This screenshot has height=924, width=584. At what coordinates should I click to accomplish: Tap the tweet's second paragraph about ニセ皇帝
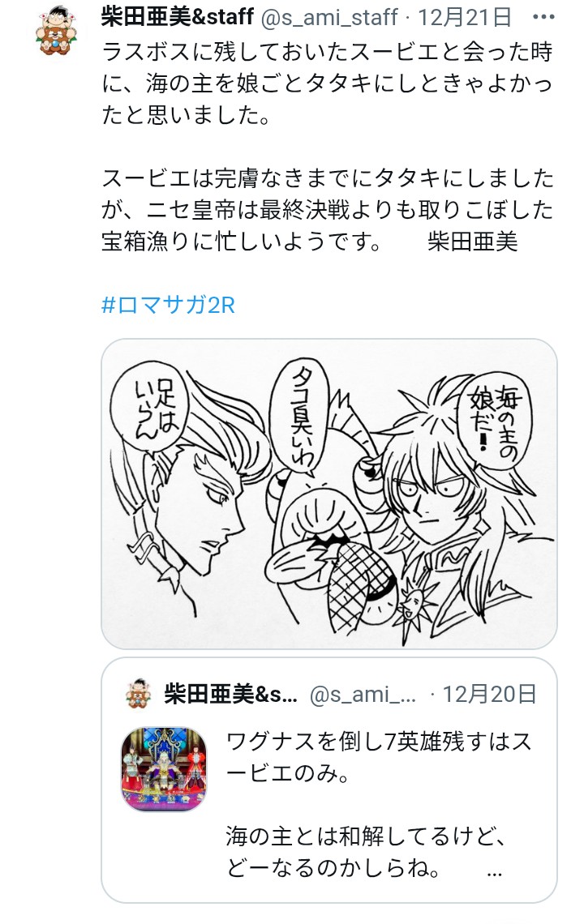click(x=328, y=211)
